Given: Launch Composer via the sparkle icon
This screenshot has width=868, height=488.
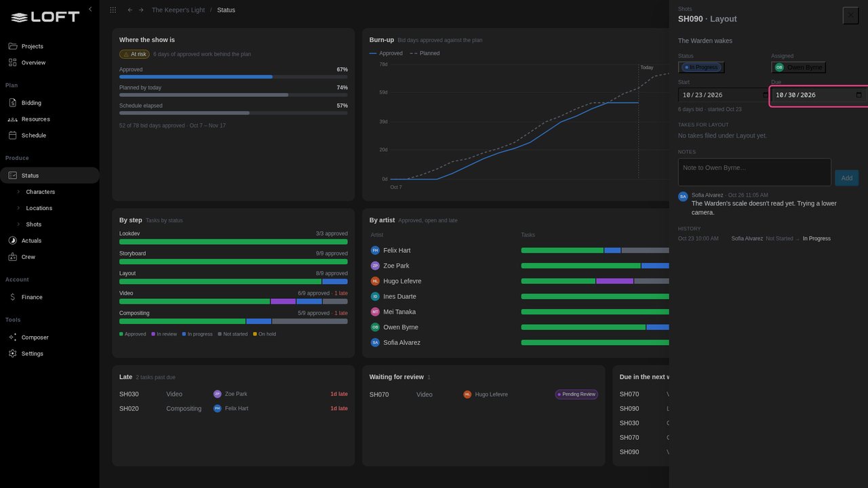Looking at the screenshot, I should point(12,338).
